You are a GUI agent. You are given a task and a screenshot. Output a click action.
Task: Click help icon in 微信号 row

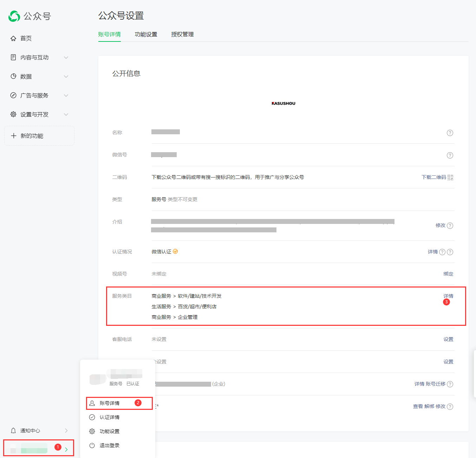[450, 155]
